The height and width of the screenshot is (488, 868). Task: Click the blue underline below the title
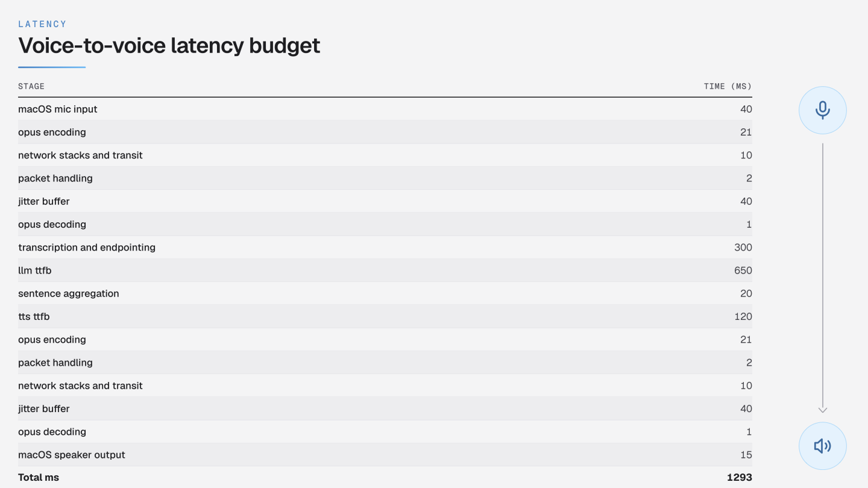(x=52, y=67)
